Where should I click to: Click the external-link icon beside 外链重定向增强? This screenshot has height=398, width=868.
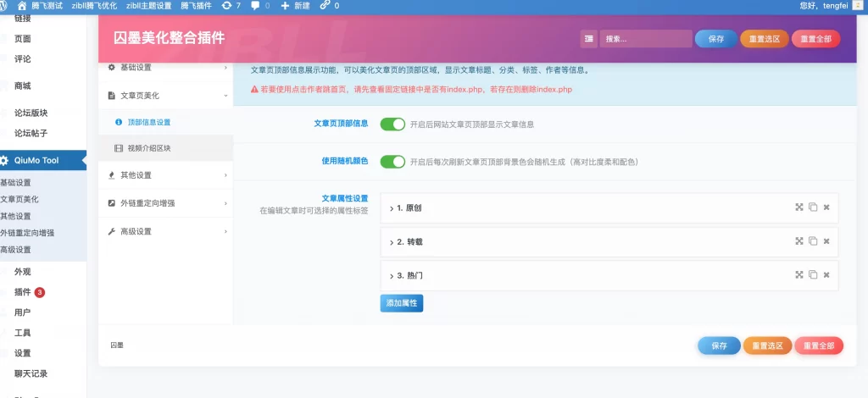pyautogui.click(x=111, y=203)
